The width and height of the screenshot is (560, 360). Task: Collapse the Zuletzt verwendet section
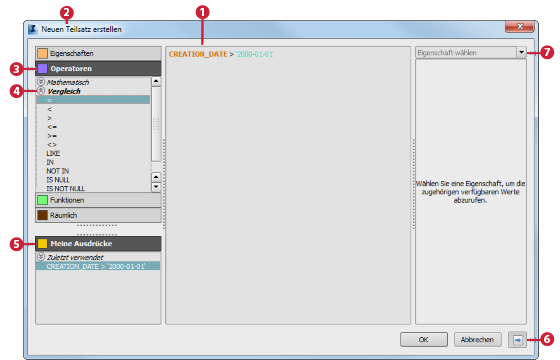pyautogui.click(x=41, y=257)
